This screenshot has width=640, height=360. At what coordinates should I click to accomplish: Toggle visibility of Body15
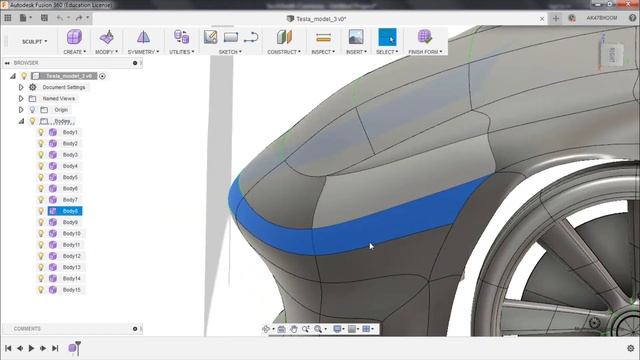[41, 290]
